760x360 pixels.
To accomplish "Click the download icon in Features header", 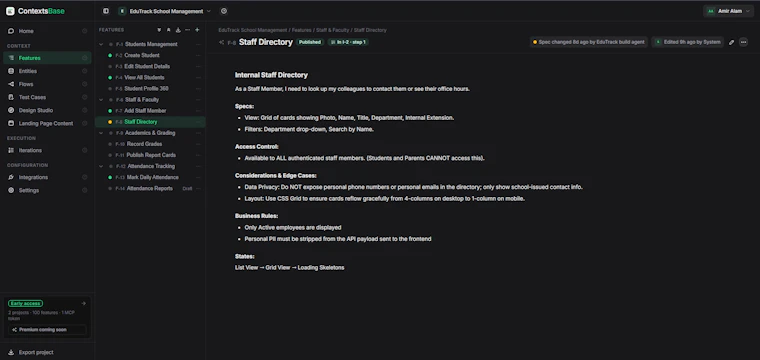I will coord(178,30).
